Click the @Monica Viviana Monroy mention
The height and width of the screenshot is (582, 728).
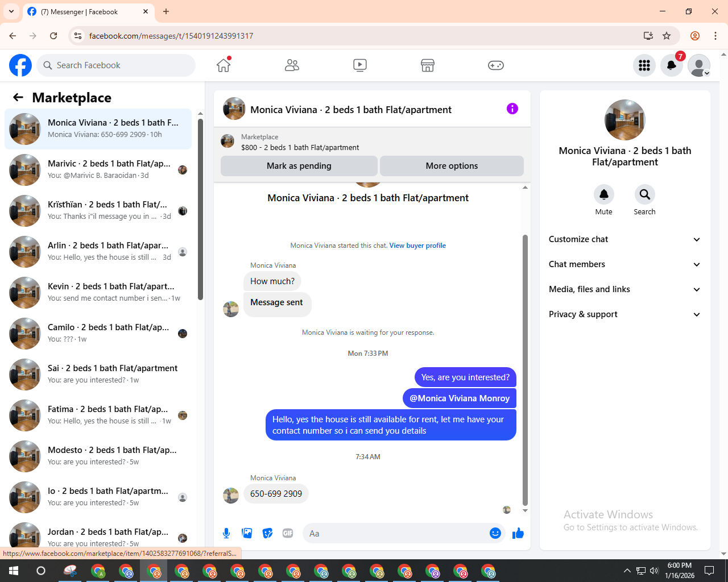(x=460, y=398)
